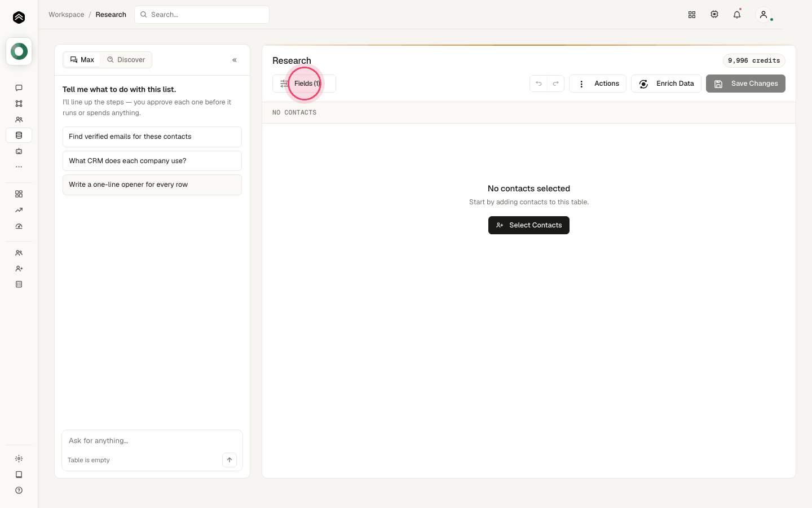The height and width of the screenshot is (508, 812).
Task: Open the help question-mark icon
Action: 19,491
